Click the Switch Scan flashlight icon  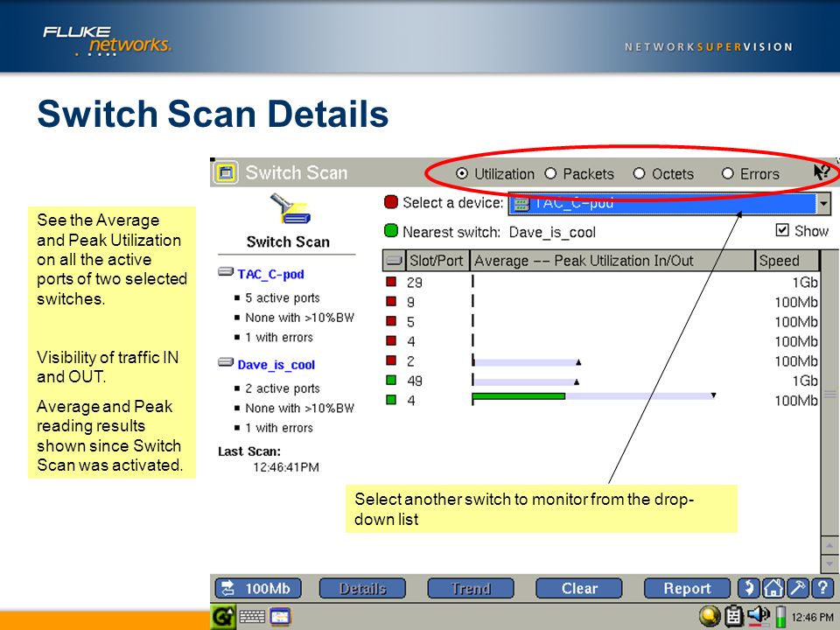[290, 208]
